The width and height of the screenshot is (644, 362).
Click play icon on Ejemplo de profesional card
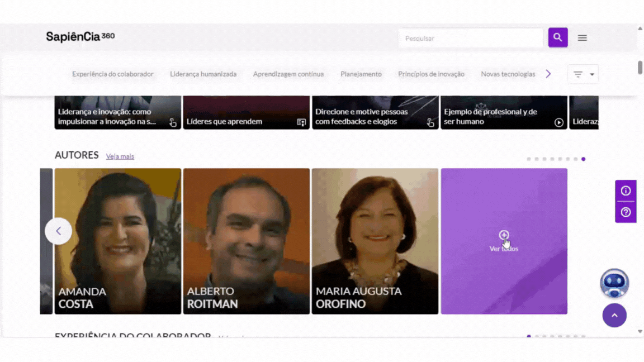pyautogui.click(x=558, y=122)
